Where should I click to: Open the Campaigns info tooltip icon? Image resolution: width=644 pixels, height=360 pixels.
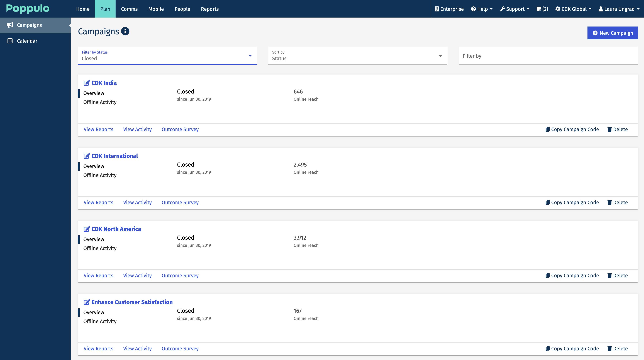click(x=125, y=31)
